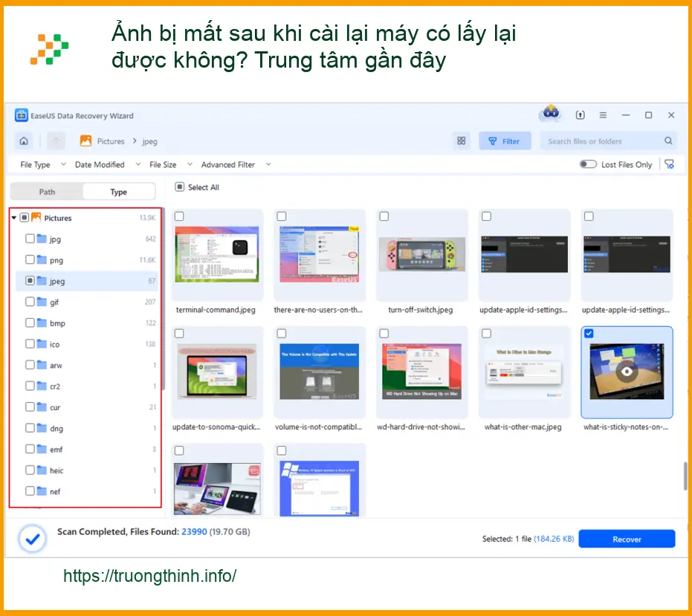This screenshot has height=616, width=692.
Task: Click the folder tree scrollbar
Action: click(x=163, y=298)
